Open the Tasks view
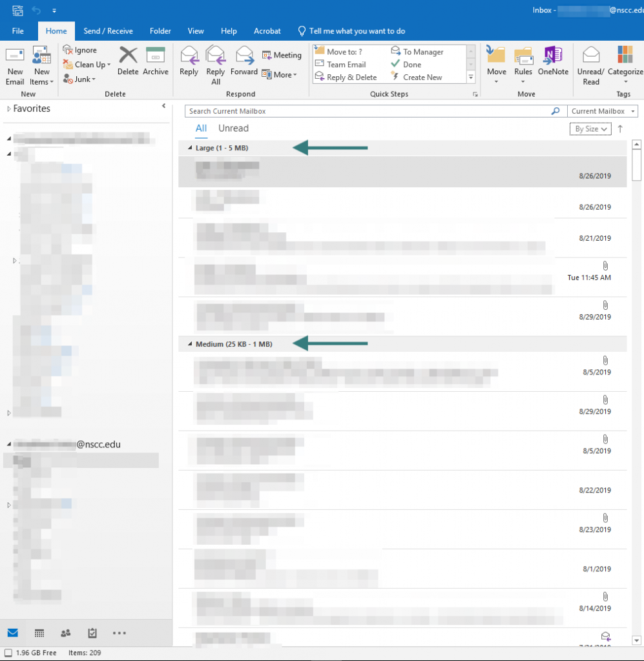644x661 pixels. [x=92, y=633]
